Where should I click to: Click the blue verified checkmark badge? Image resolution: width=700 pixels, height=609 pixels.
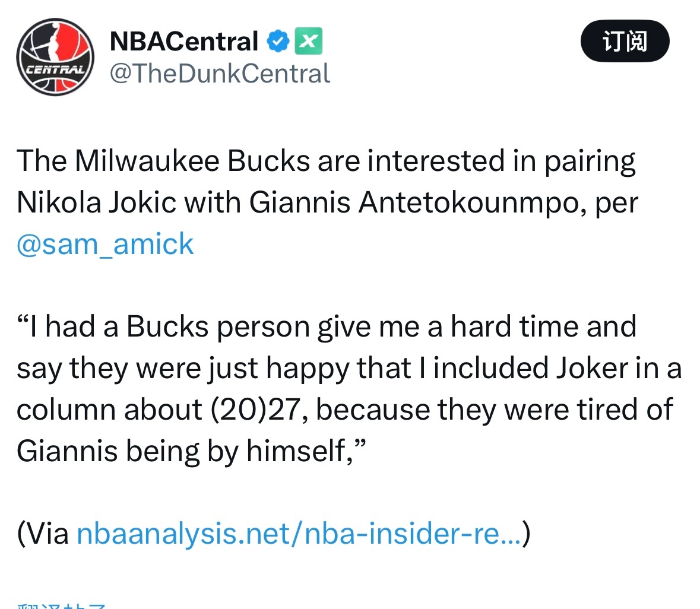(x=278, y=41)
